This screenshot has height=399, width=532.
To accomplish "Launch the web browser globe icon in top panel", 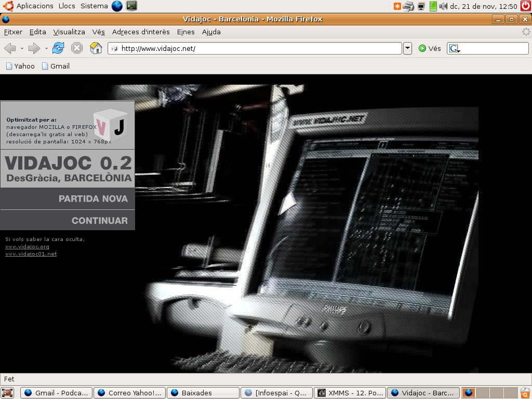I will coord(117,6).
